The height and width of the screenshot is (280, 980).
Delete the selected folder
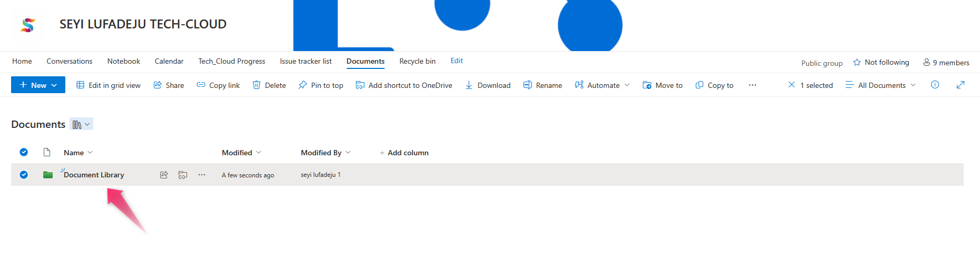[269, 85]
